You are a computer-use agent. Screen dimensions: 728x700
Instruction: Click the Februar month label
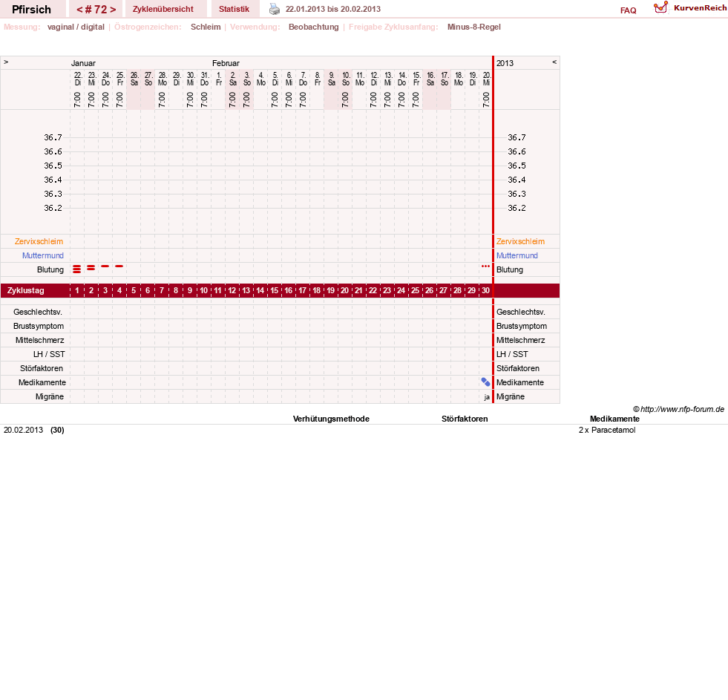226,63
